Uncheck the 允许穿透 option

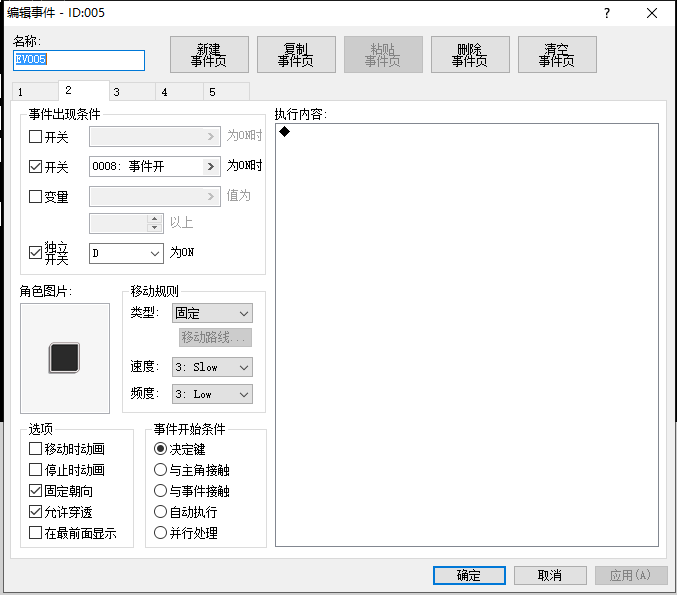tap(35, 512)
